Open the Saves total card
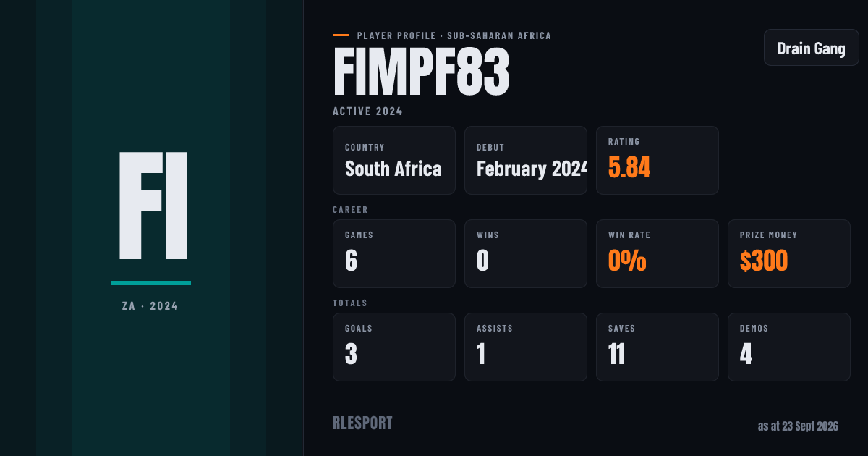This screenshot has height=456, width=868. click(x=658, y=347)
